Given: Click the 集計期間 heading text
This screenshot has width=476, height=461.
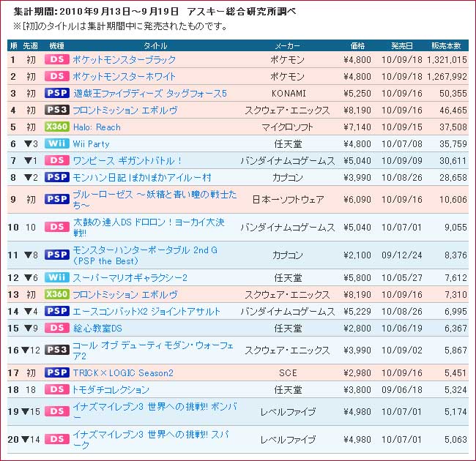Looking at the screenshot, I should click(155, 12).
